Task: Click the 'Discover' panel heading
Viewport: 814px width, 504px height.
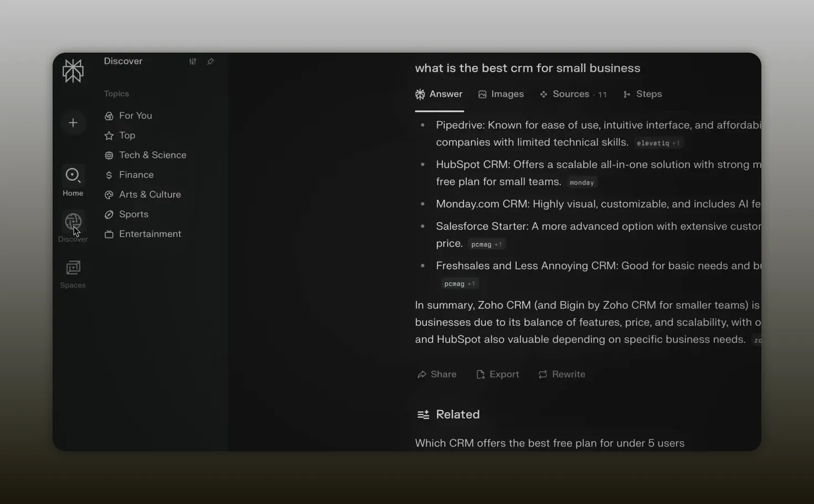Action: 123,61
